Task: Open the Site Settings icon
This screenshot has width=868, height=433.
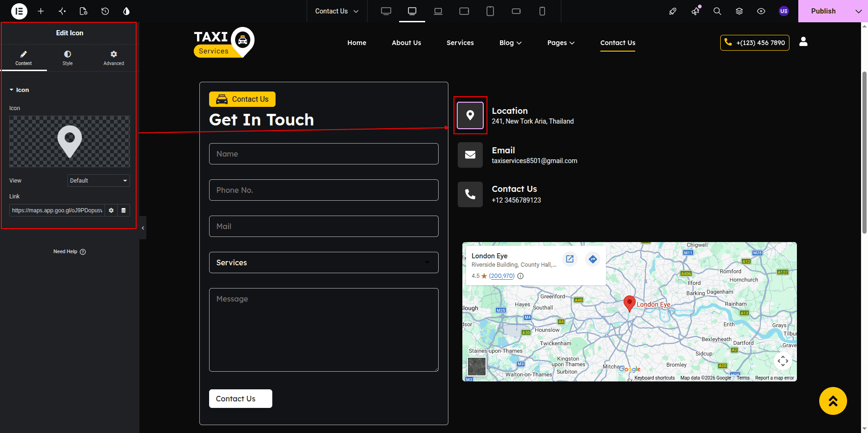Action: (x=62, y=11)
